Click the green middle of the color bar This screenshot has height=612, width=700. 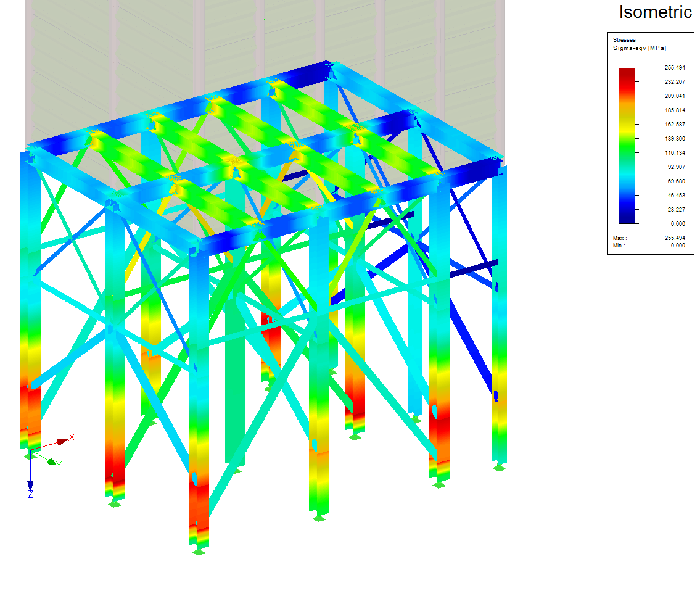coord(627,146)
